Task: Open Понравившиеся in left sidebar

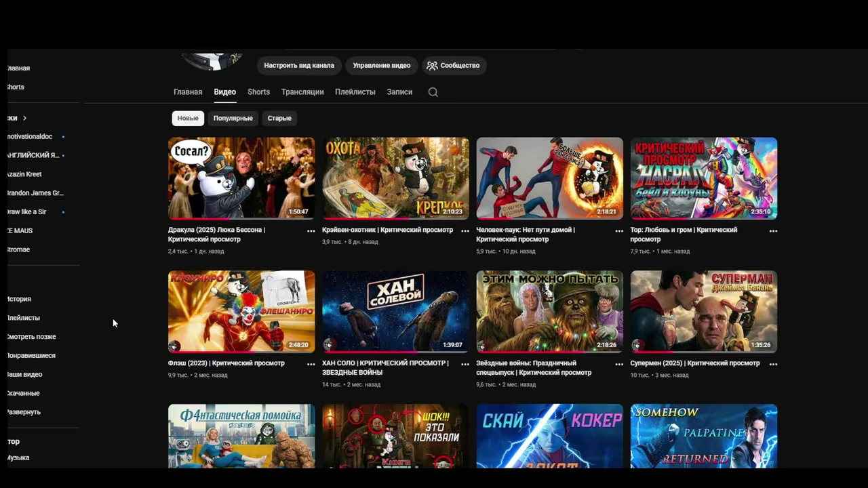Action: point(31,356)
